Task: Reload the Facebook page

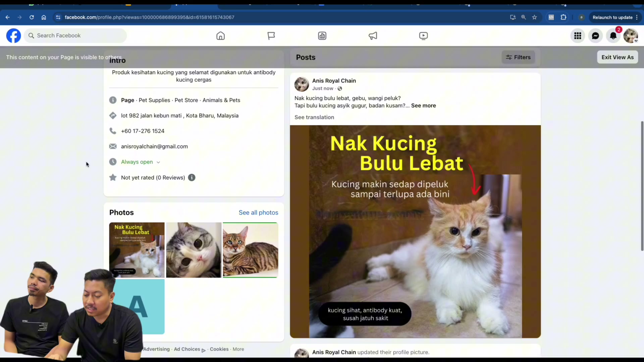Action: point(32,17)
